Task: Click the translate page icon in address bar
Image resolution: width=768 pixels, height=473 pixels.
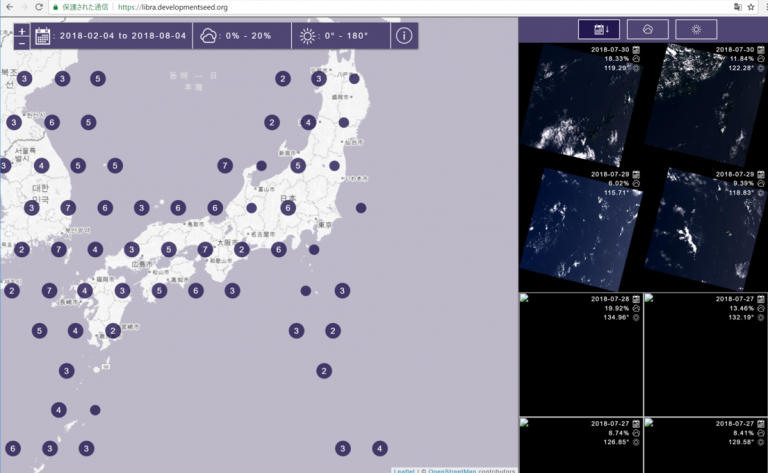Action: 738,7
